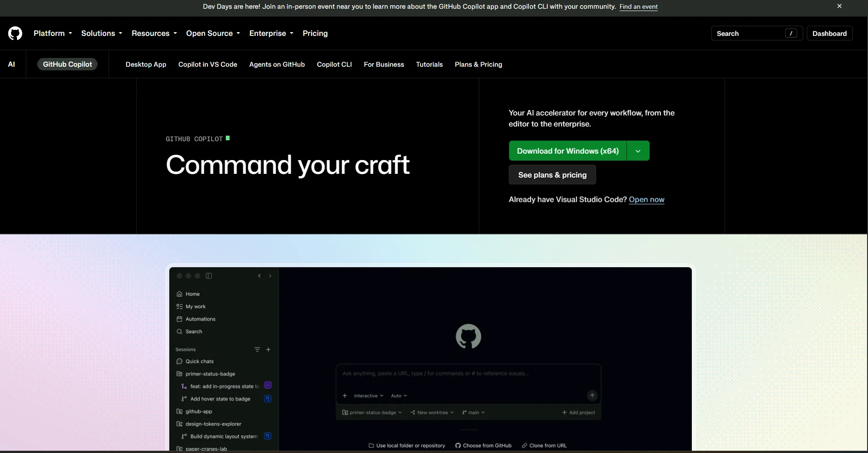Viewport: 868px width, 453px height.
Task: Click the Search magnifier icon in sidebar
Action: pos(179,331)
